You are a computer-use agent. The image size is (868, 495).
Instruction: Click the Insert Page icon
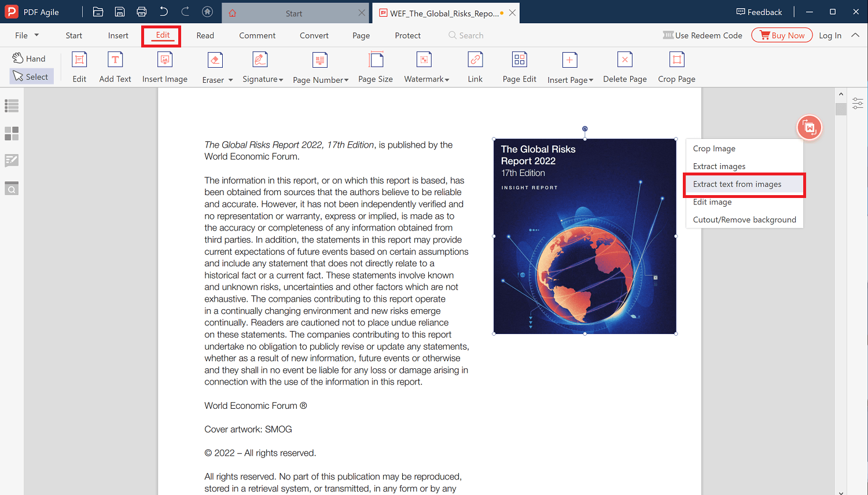[x=569, y=60]
